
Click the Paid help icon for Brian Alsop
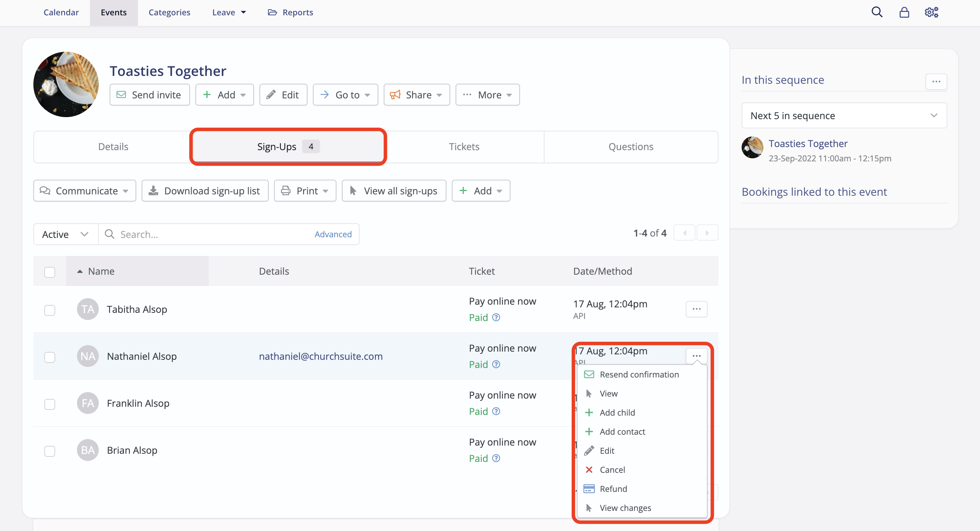(x=496, y=458)
